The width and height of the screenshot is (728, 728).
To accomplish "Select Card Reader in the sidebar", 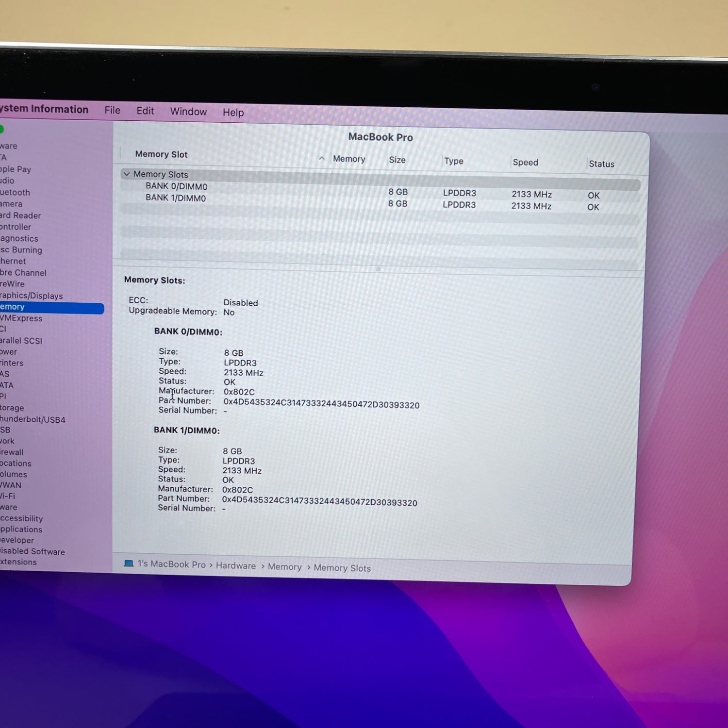I will [x=20, y=215].
